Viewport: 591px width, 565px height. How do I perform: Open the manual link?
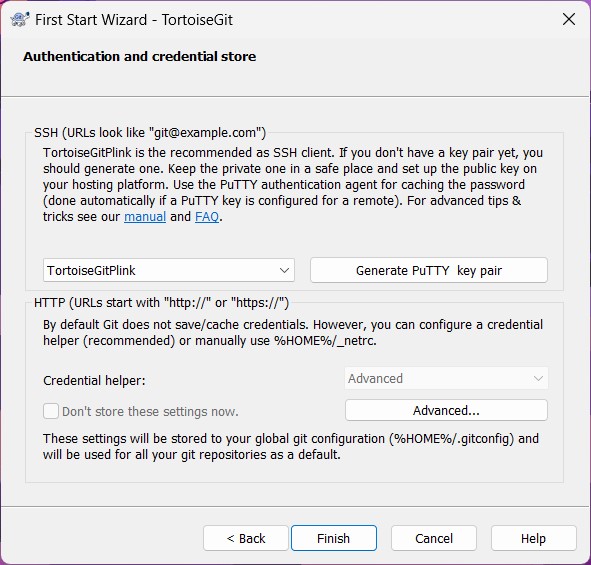(x=145, y=217)
